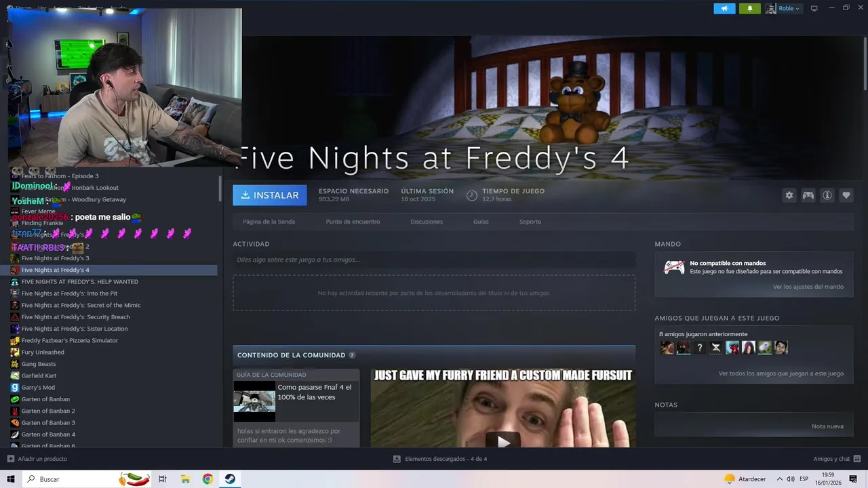
Task: Click the blue INSTALAR button
Action: tap(270, 195)
